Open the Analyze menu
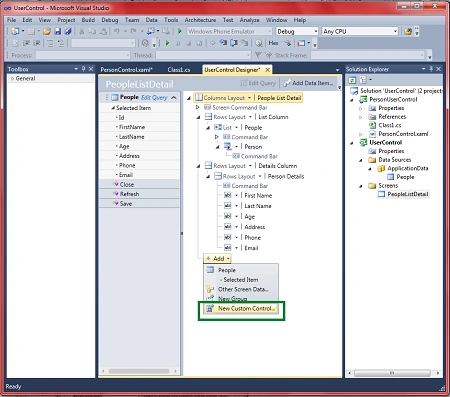Image resolution: width=450 pixels, height=397 pixels. (249, 20)
